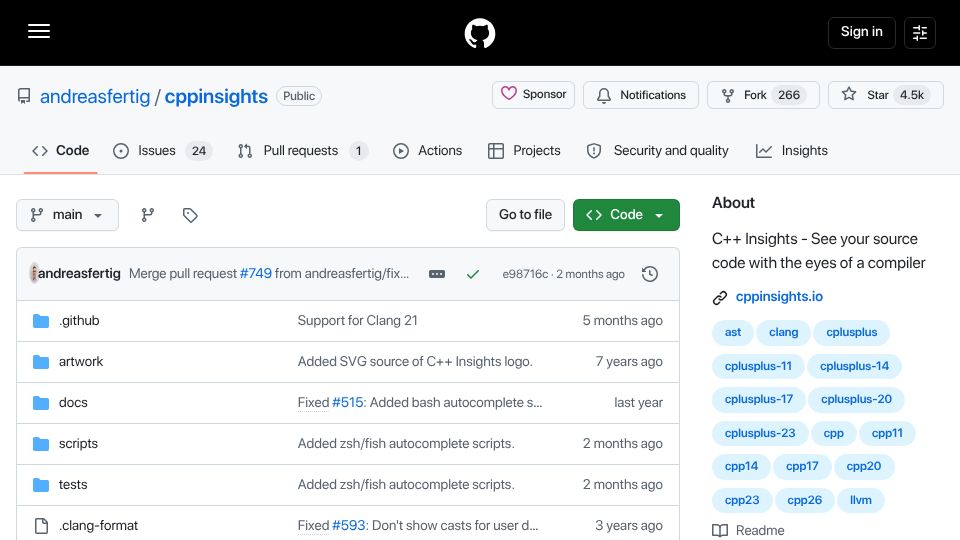Select the cplusplus-20 topic tag
Viewport: 960px width, 540px height.
pyautogui.click(x=856, y=399)
